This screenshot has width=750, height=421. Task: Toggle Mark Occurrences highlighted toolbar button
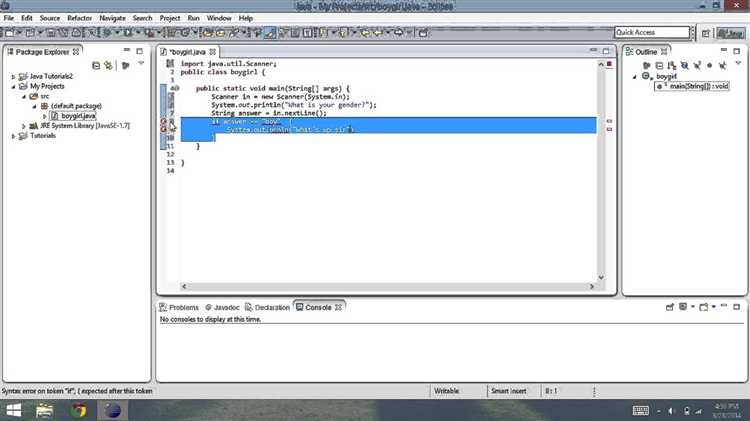click(x=270, y=33)
